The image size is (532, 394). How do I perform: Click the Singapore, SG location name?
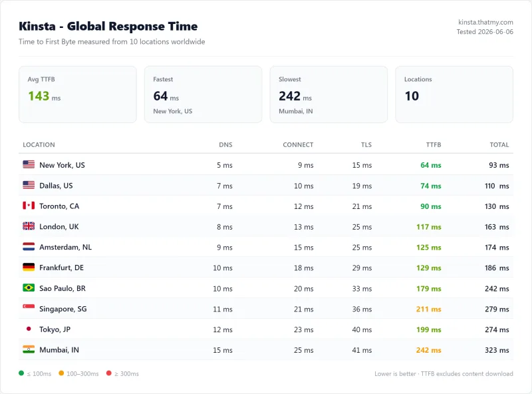pyautogui.click(x=63, y=309)
